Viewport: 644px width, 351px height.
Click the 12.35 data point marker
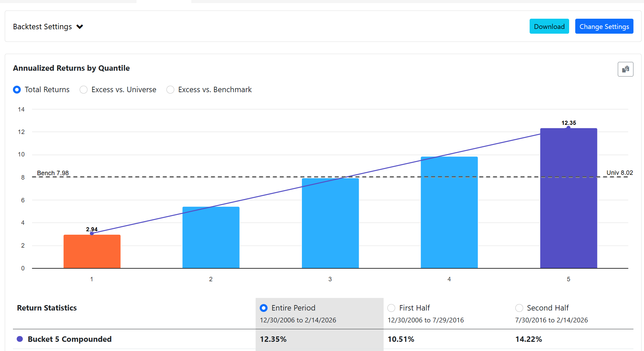(x=568, y=128)
